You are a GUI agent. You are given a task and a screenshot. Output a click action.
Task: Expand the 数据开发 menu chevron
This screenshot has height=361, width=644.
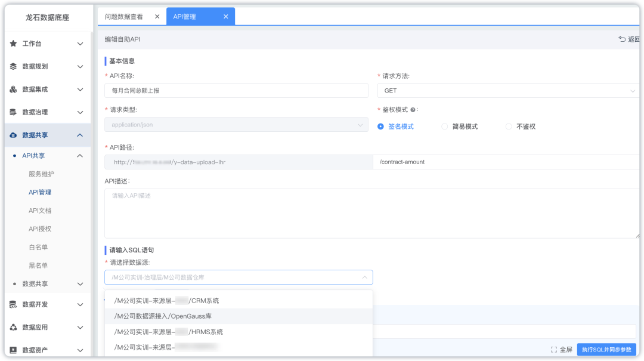[80, 305]
